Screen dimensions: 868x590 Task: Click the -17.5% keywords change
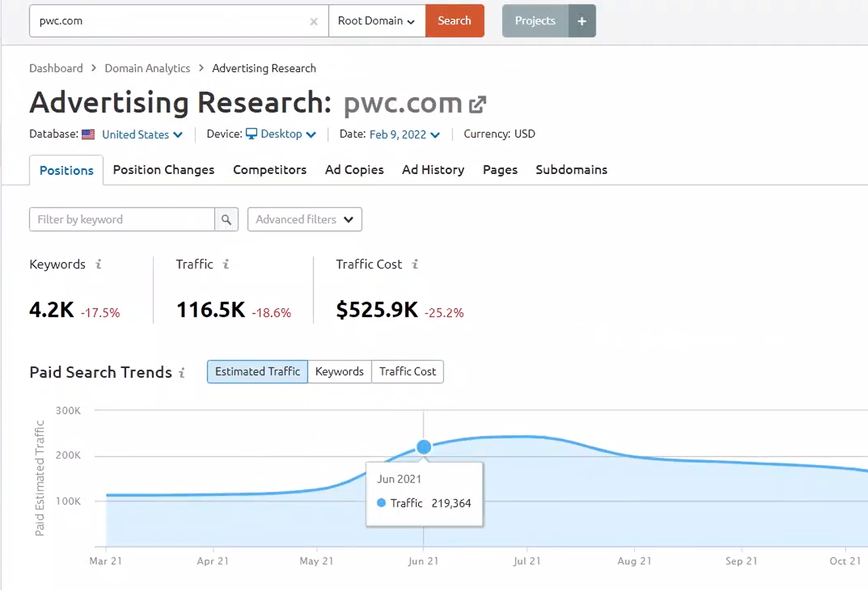click(x=100, y=313)
